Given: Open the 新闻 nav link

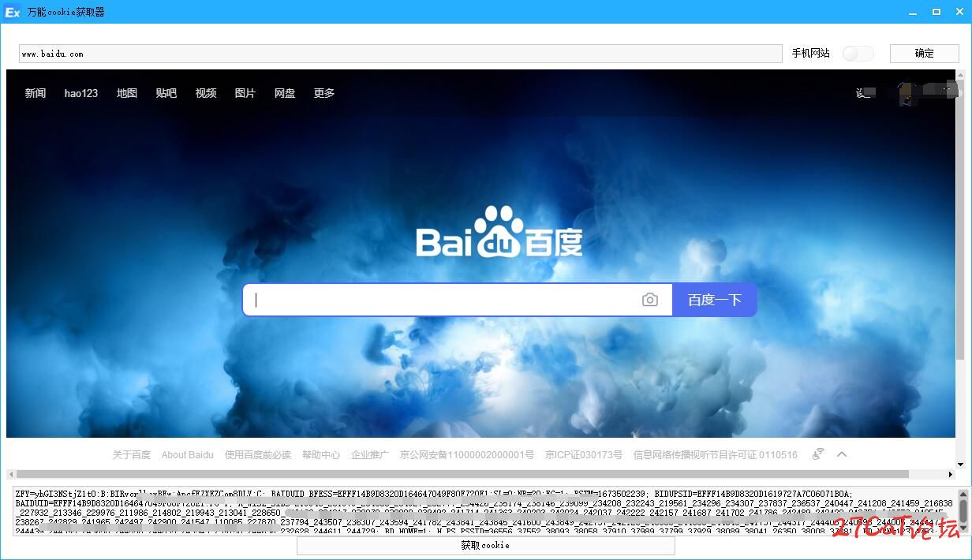Looking at the screenshot, I should (36, 93).
